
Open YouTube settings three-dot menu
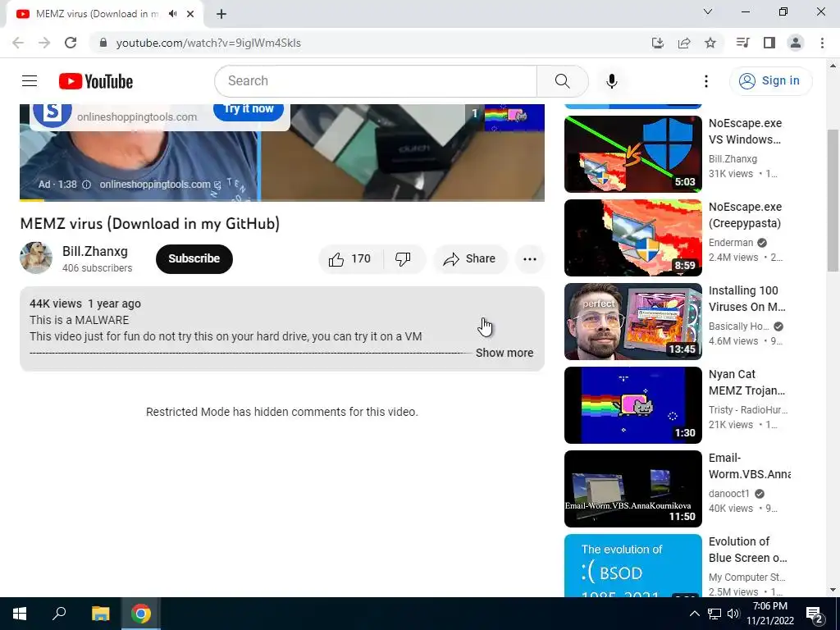click(x=706, y=81)
